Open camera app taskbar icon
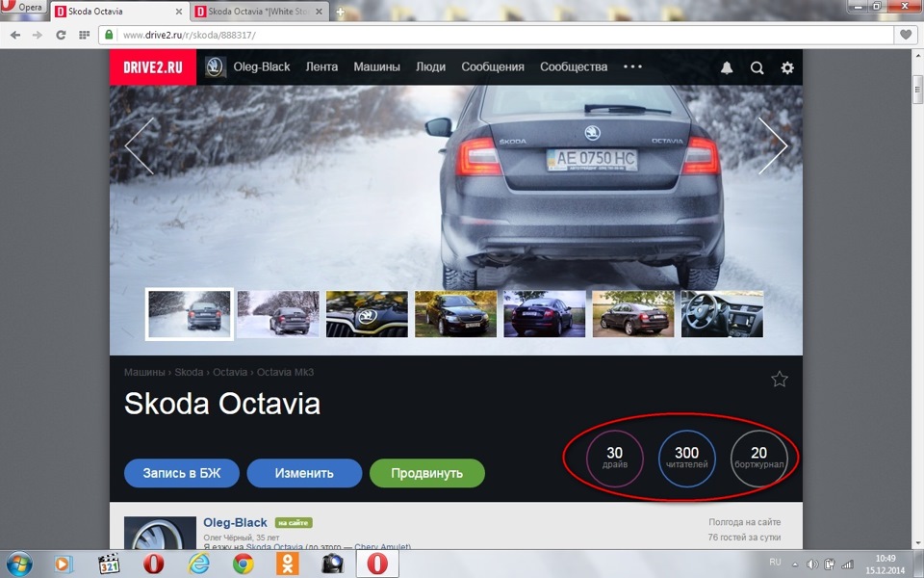 (332, 565)
